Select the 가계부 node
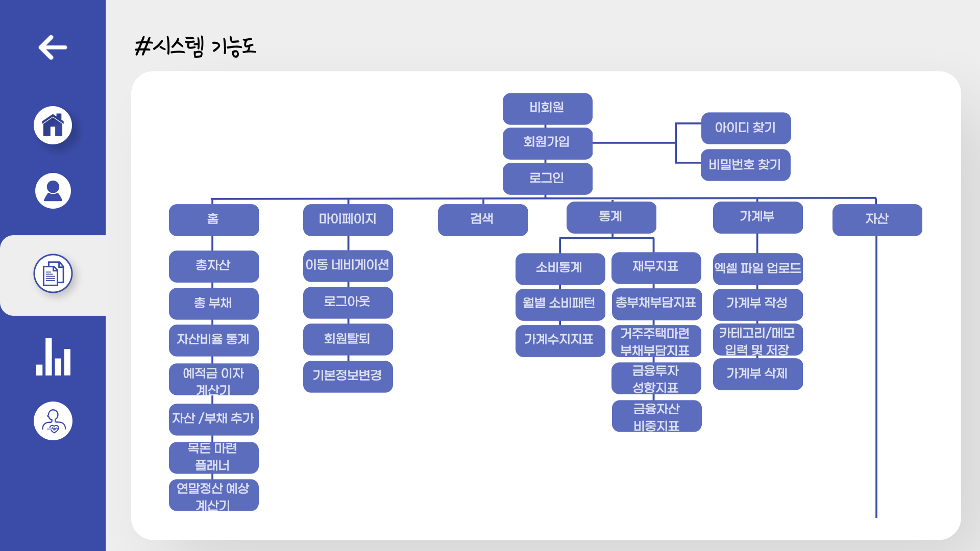 pyautogui.click(x=757, y=217)
